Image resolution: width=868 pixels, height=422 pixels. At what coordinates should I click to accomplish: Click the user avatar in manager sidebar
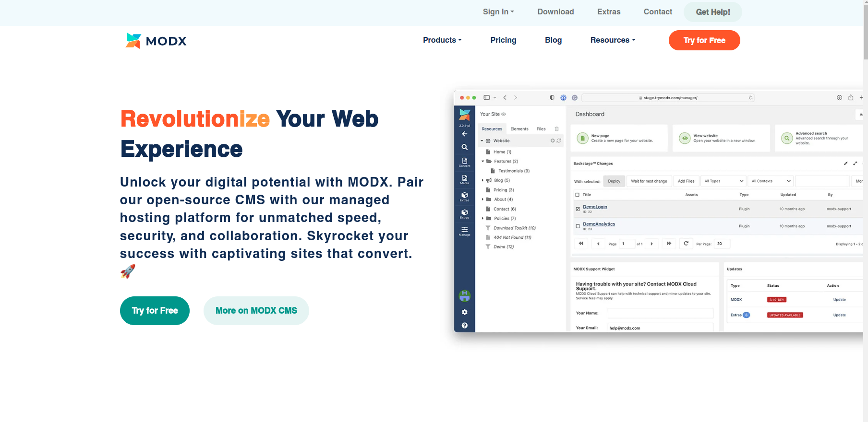pyautogui.click(x=464, y=296)
